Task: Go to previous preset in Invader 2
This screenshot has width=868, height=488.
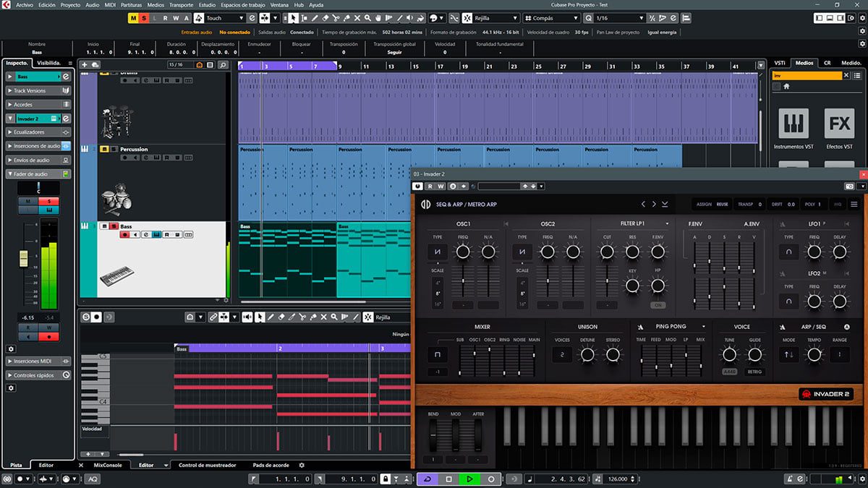Action: pos(643,205)
